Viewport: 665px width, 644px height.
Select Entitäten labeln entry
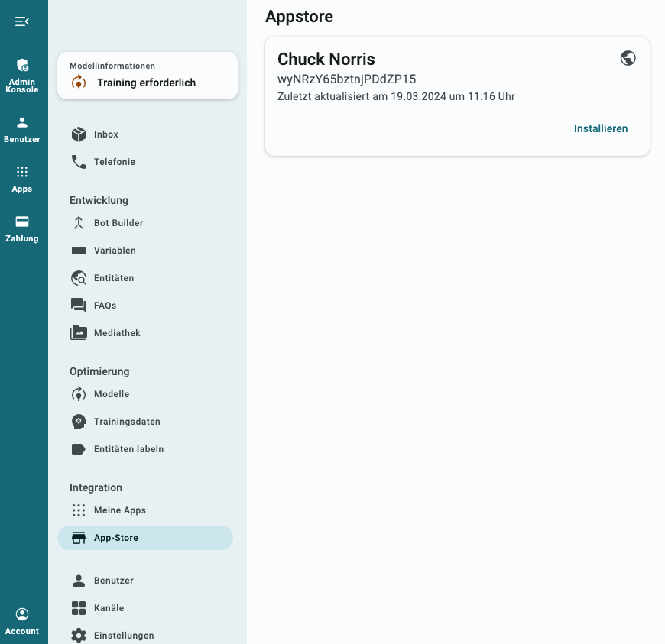[145, 449]
